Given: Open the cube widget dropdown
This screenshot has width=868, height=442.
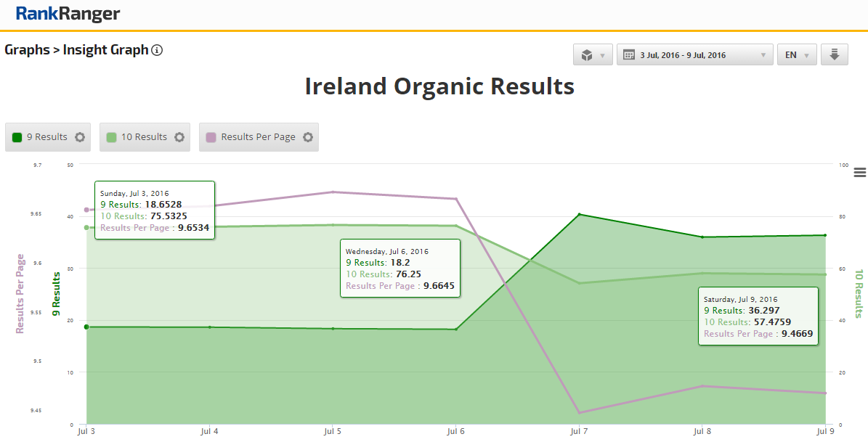Looking at the screenshot, I should click(x=593, y=55).
